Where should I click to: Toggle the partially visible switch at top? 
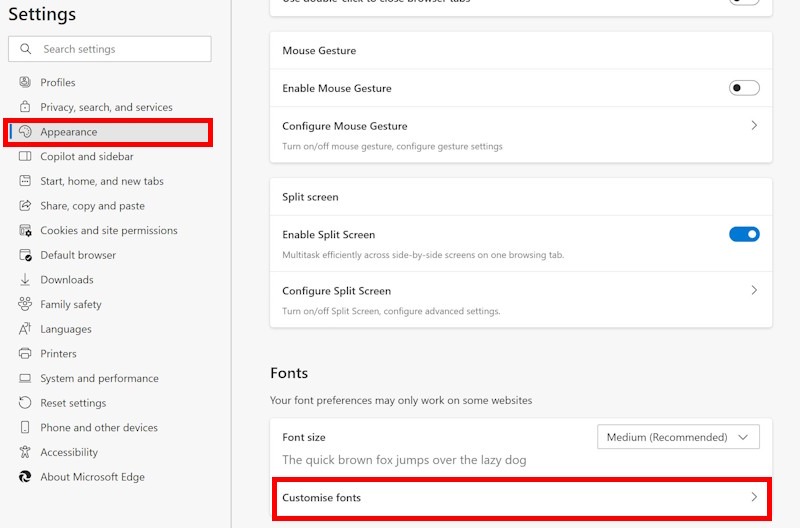point(744,2)
